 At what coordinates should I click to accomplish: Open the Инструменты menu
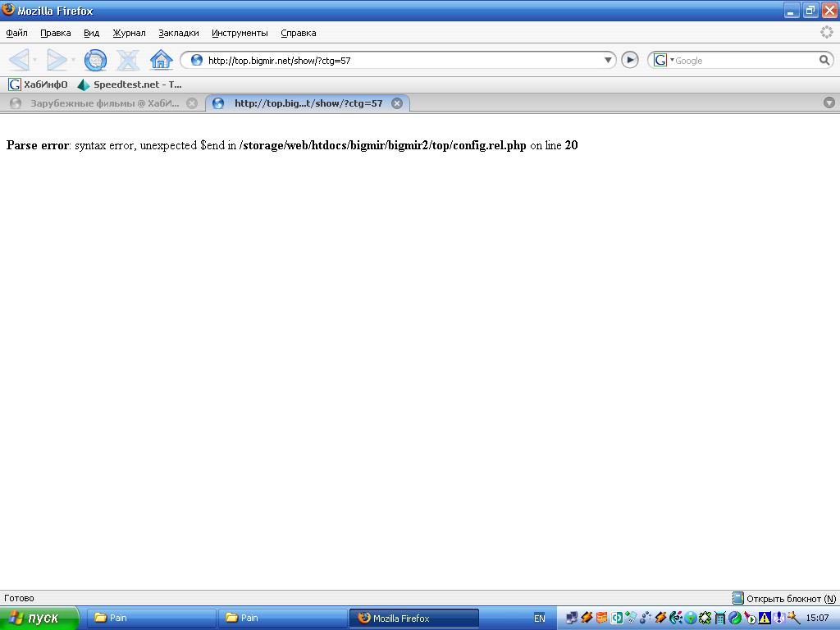coord(240,33)
